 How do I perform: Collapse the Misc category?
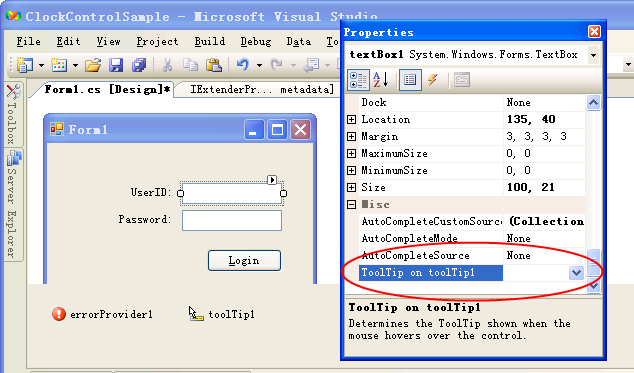(x=351, y=204)
